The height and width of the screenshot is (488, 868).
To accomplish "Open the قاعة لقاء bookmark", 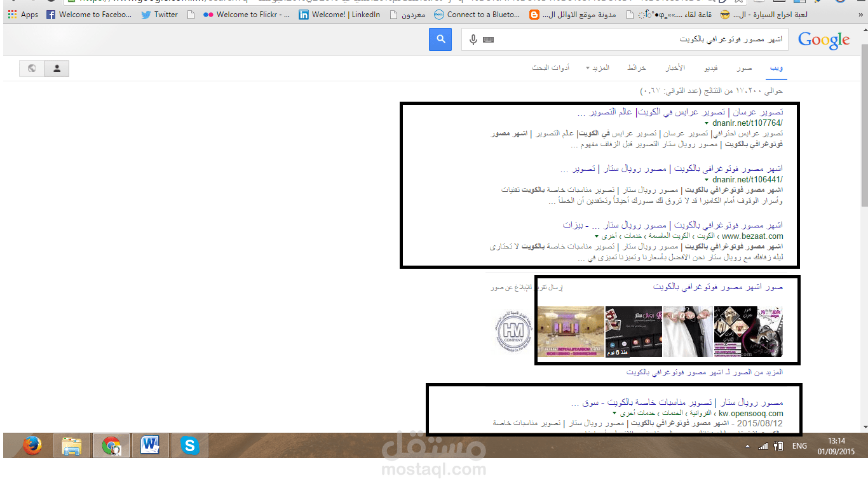I will pyautogui.click(x=669, y=14).
